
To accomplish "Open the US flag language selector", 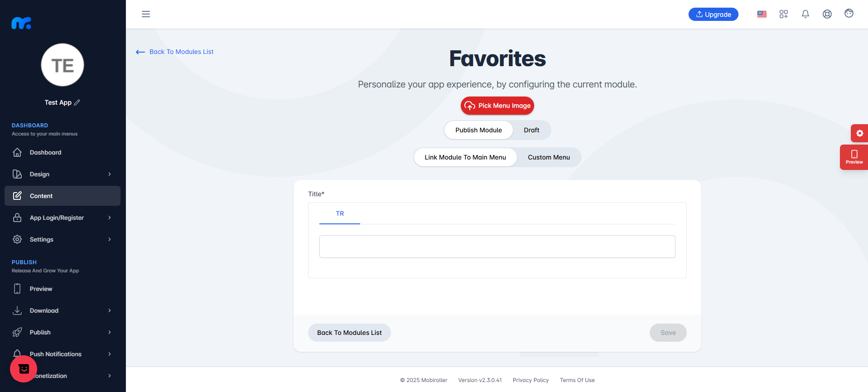I will click(762, 14).
